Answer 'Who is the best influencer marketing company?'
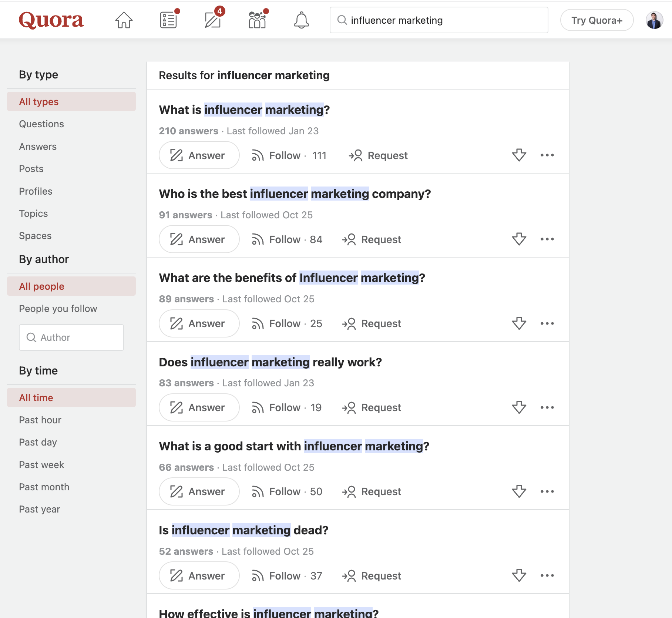 pyautogui.click(x=199, y=239)
